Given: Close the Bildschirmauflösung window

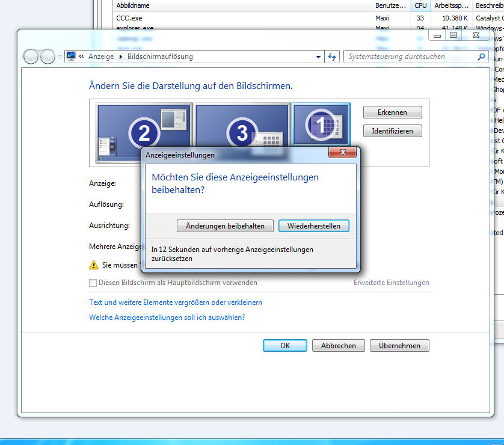Looking at the screenshot, I should [476, 35].
